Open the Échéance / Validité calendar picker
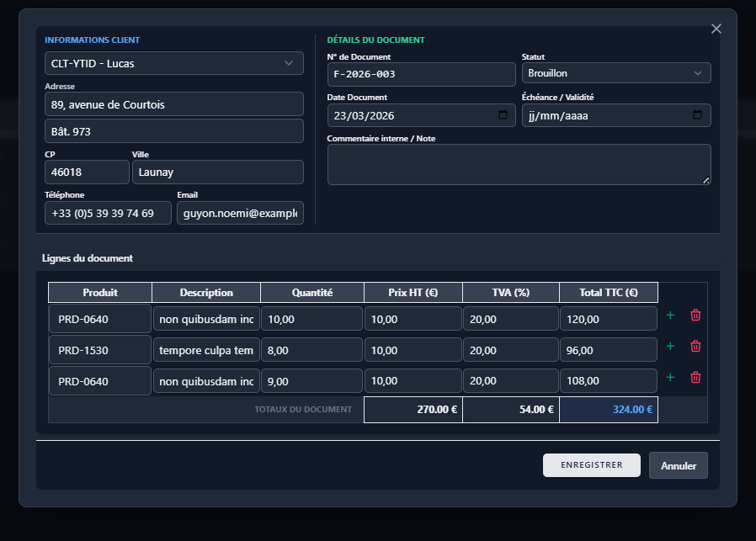 pyautogui.click(x=697, y=114)
